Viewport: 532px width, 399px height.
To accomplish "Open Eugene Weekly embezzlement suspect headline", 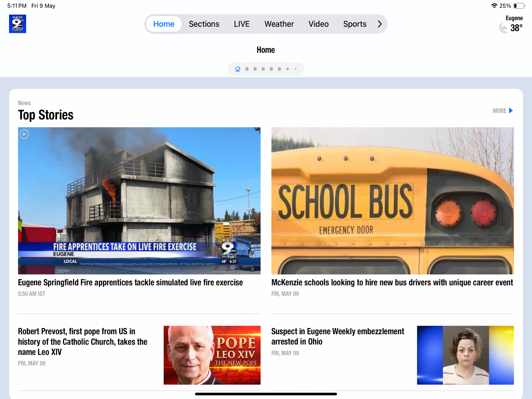I will tap(338, 336).
